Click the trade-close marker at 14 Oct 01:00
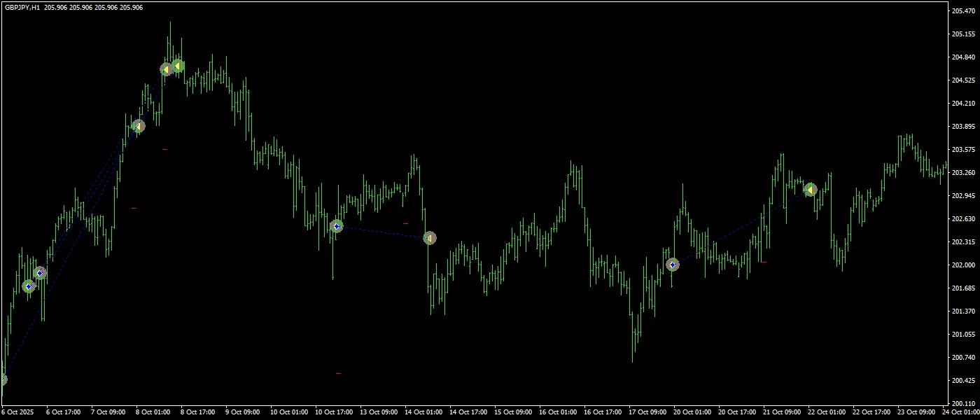Screen dimensions: 980x420 click(x=430, y=238)
